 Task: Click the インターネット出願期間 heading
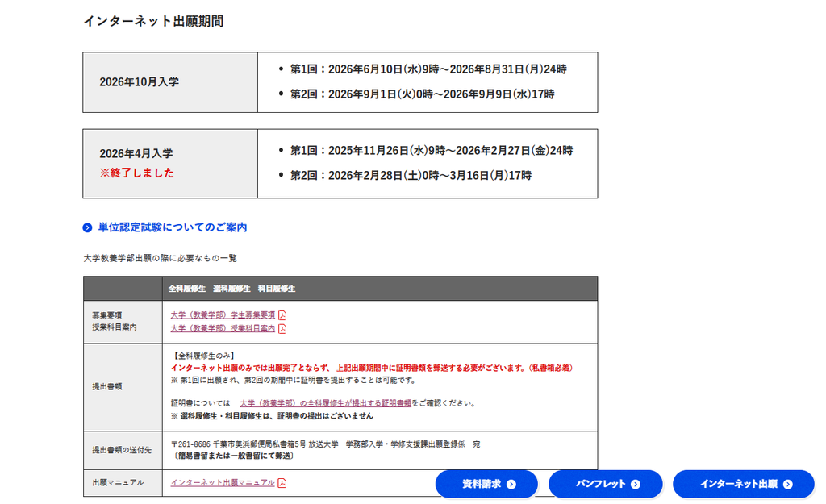click(153, 22)
